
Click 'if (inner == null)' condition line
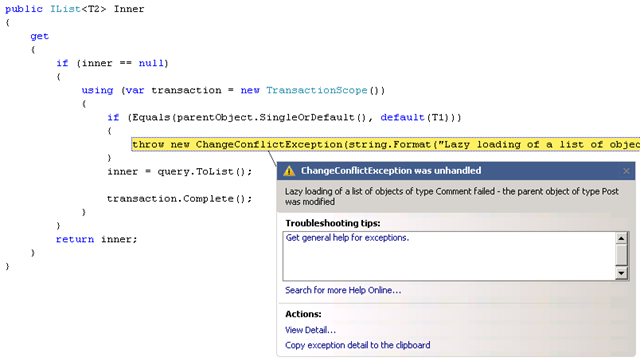pyautogui.click(x=112, y=63)
